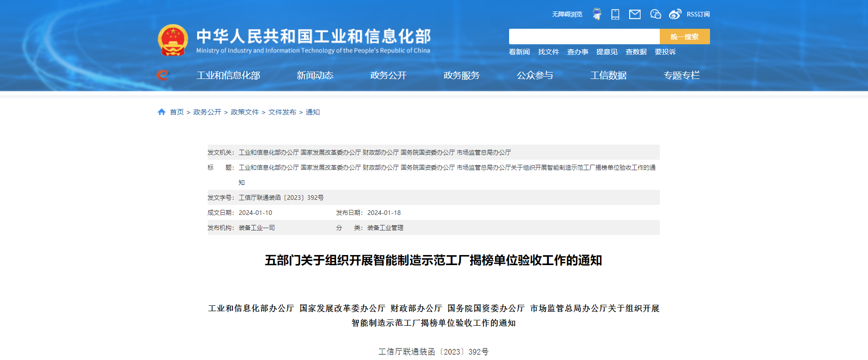This screenshot has height=360, width=868.
Task: Click the home icon in breadcrumb
Action: (161, 112)
